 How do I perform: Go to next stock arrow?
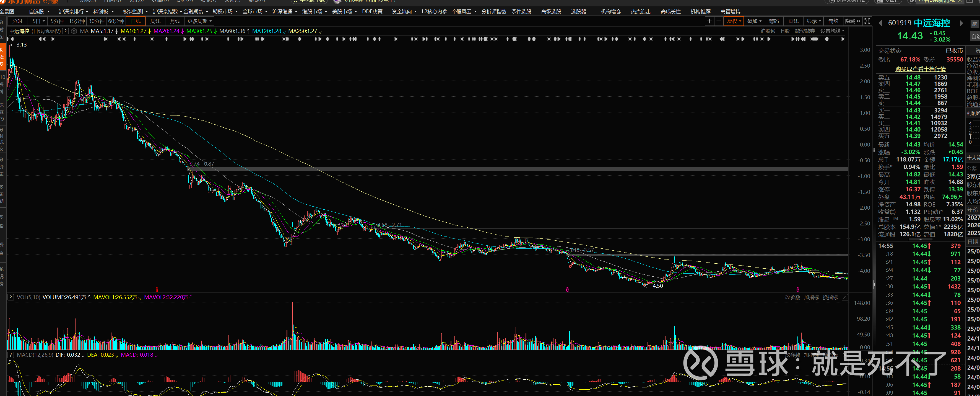(961, 24)
